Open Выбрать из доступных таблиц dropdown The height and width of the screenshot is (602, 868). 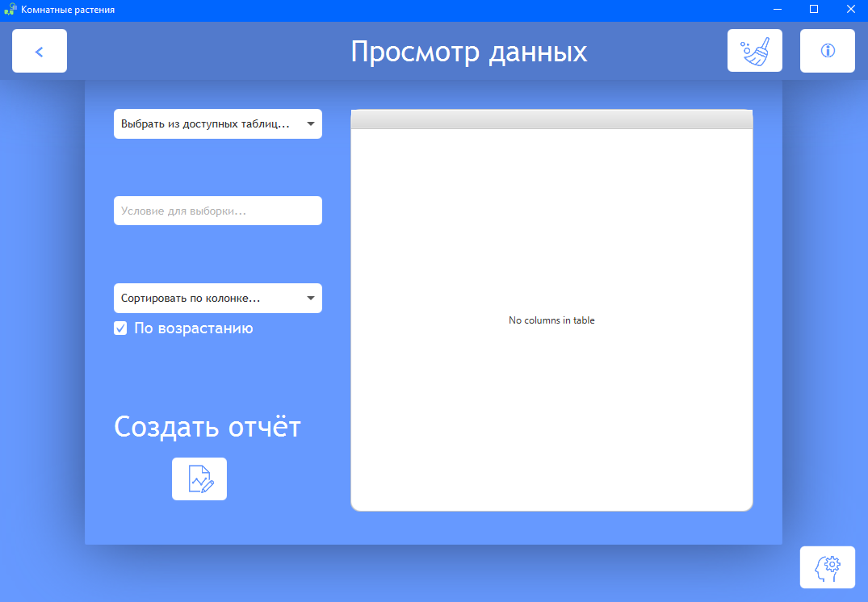click(217, 124)
